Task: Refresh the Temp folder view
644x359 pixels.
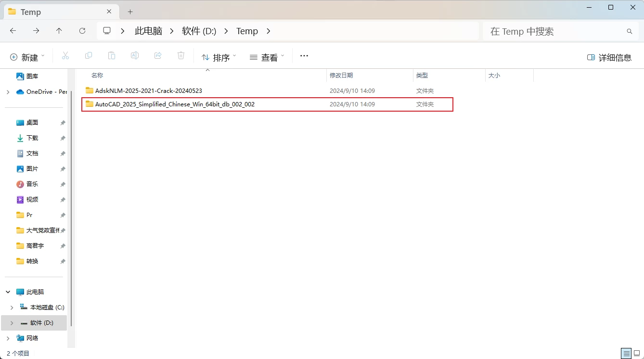Action: (x=82, y=31)
